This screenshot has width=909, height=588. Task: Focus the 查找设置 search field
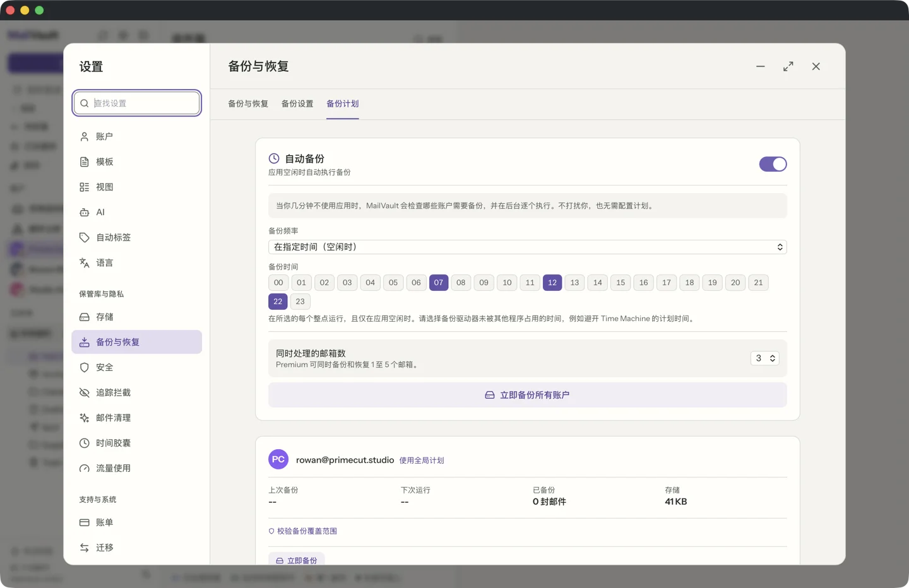click(x=137, y=103)
